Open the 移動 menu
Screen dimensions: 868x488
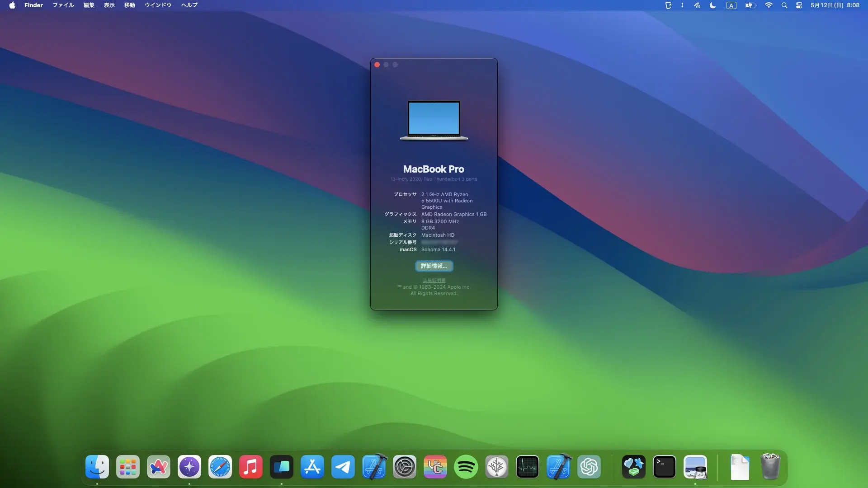(x=130, y=5)
